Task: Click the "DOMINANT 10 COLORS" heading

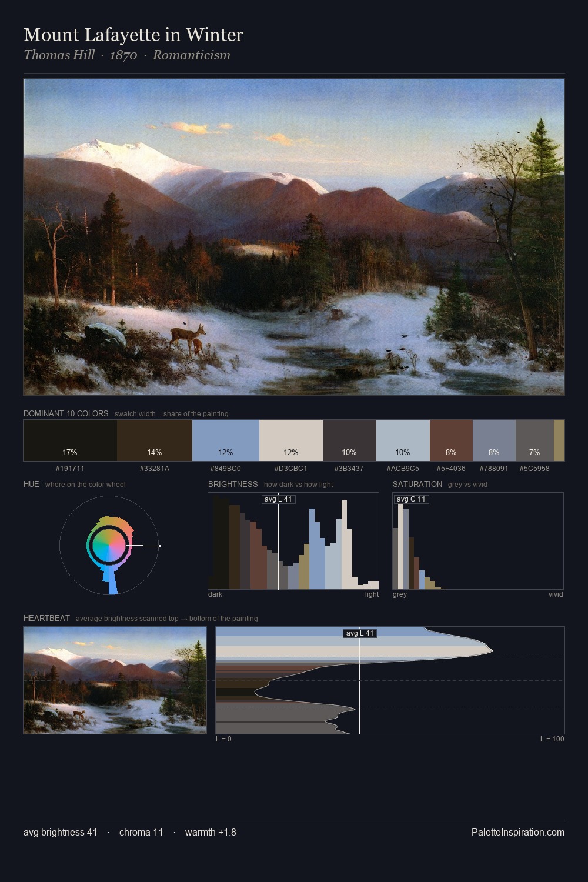Action: pyautogui.click(x=66, y=413)
